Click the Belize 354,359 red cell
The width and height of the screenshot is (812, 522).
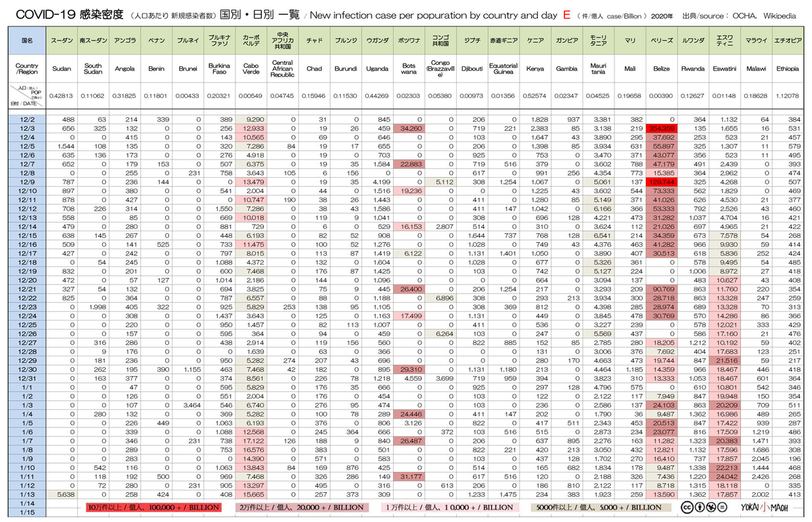coord(661,128)
